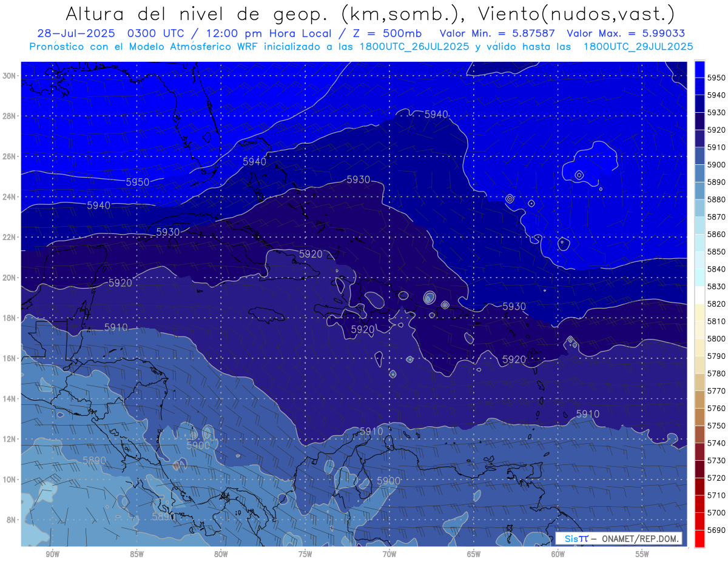Click the valid-until time "1800UTC_29JUL2025"
728x562 pixels.
[638, 46]
